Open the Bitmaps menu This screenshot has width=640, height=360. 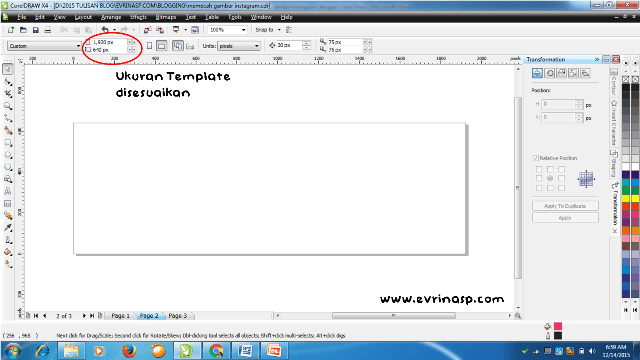tap(165, 17)
